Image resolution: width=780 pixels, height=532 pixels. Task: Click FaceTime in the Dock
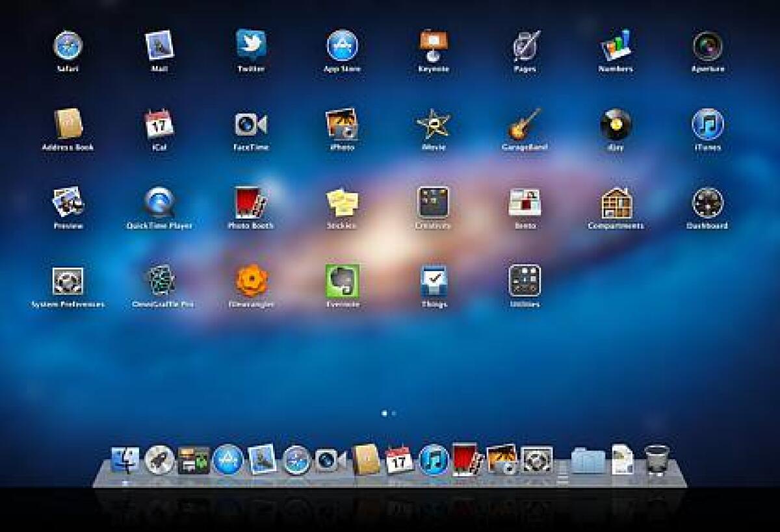(331, 460)
